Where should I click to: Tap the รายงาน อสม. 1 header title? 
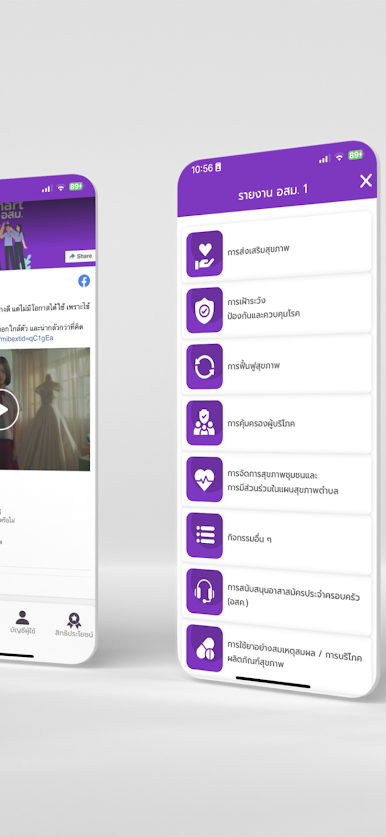(x=273, y=192)
